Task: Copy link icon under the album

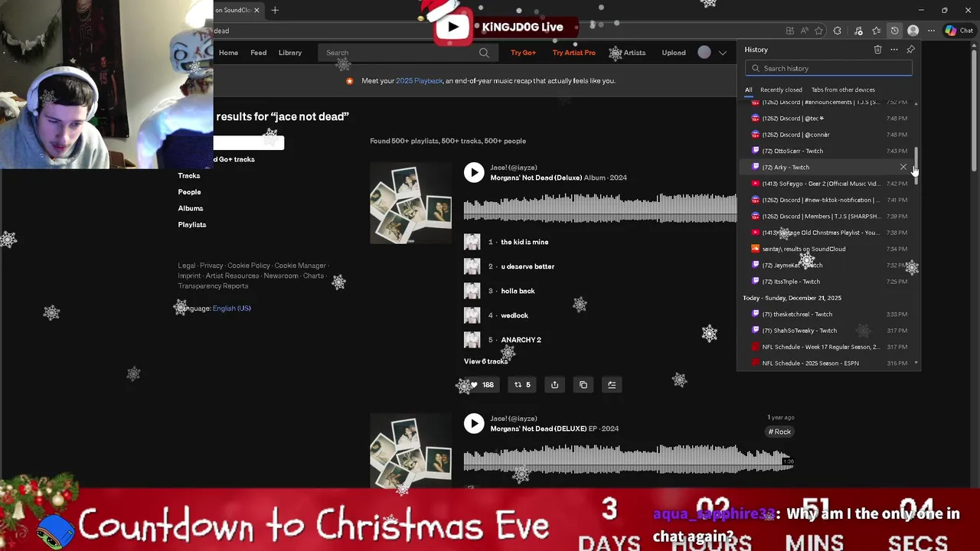Action: (583, 385)
